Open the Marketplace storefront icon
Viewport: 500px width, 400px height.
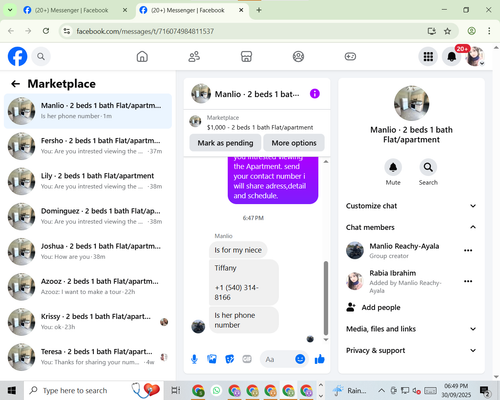pos(246,56)
